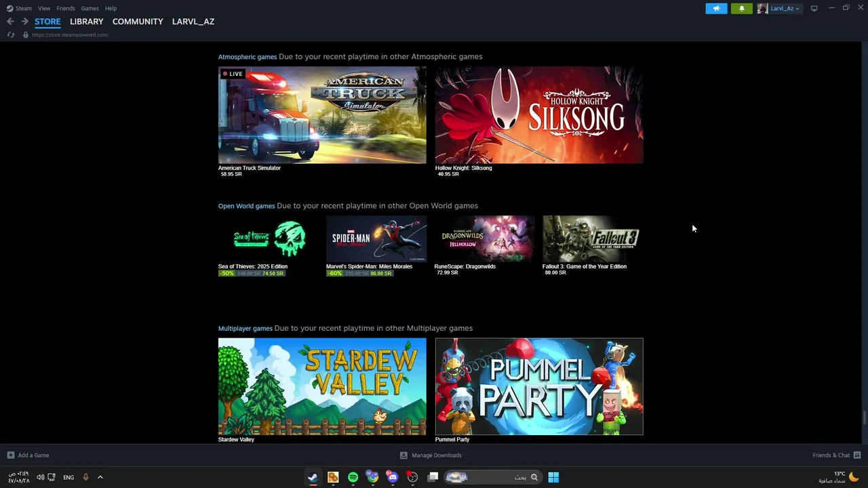
Task: Click the volume speaker tray icon
Action: (40, 477)
